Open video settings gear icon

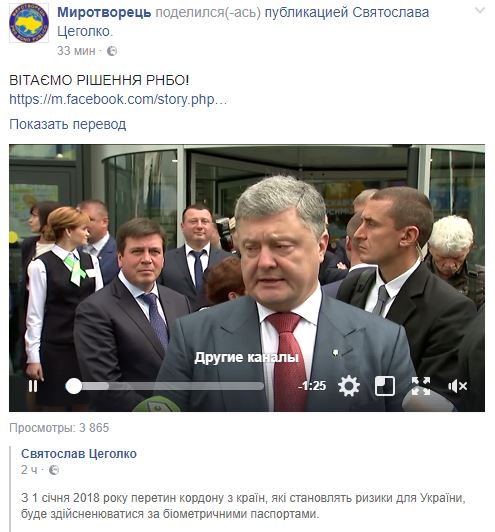349,386
